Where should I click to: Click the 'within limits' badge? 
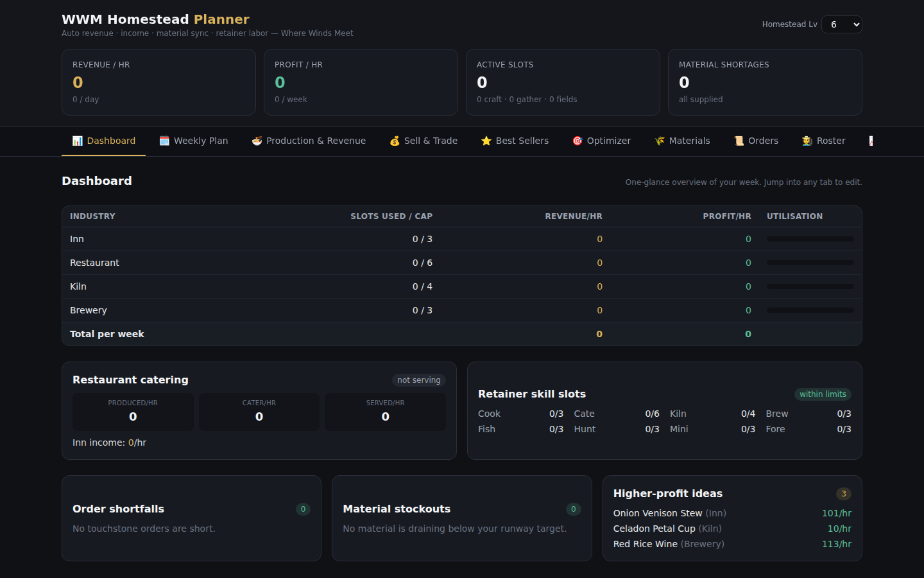click(x=823, y=394)
